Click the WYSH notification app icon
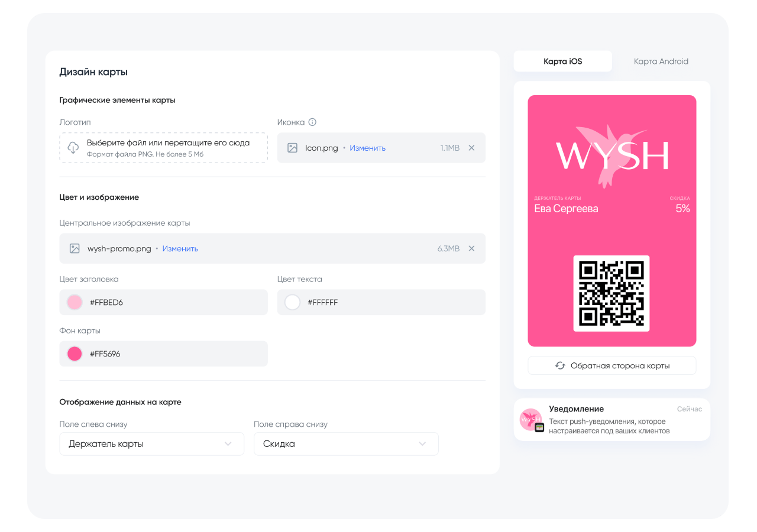Image resolution: width=757 pixels, height=532 pixels. [530, 420]
